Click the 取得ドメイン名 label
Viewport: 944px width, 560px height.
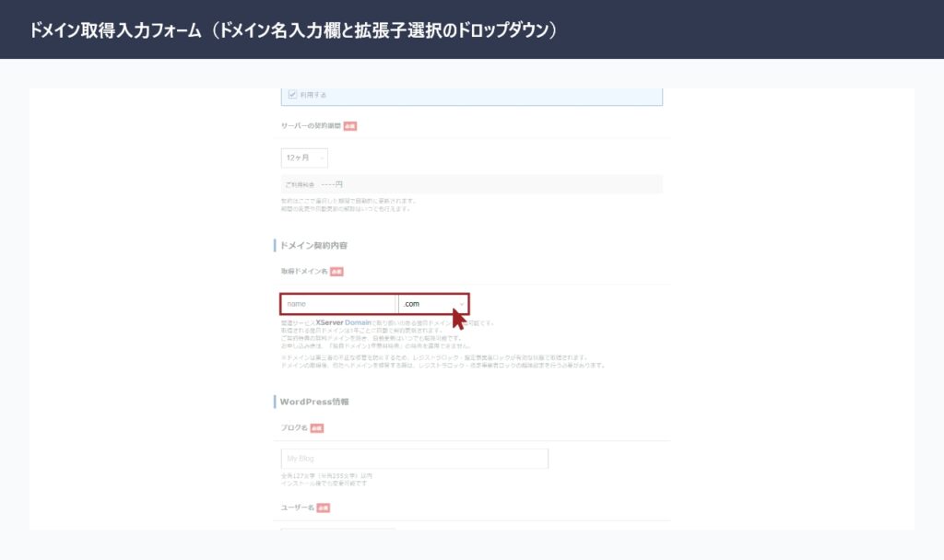point(304,272)
